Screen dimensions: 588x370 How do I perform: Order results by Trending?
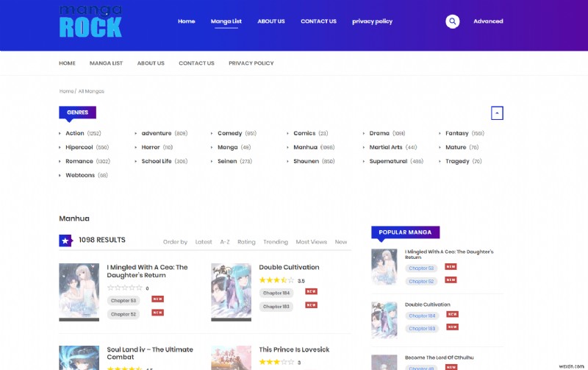click(x=275, y=242)
